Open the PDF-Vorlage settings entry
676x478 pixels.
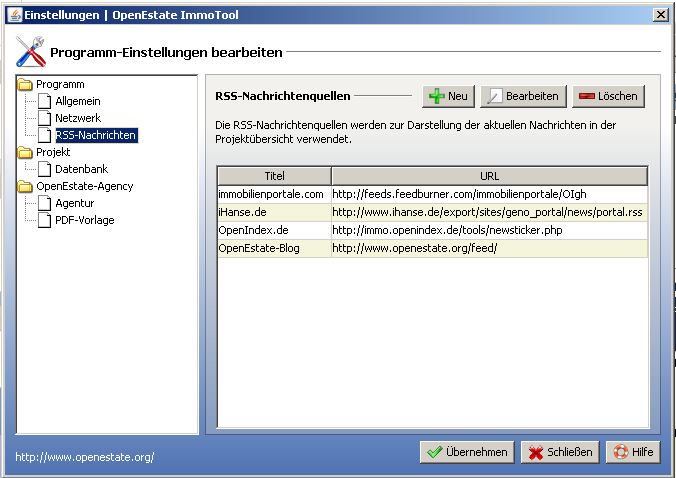pyautogui.click(x=84, y=220)
